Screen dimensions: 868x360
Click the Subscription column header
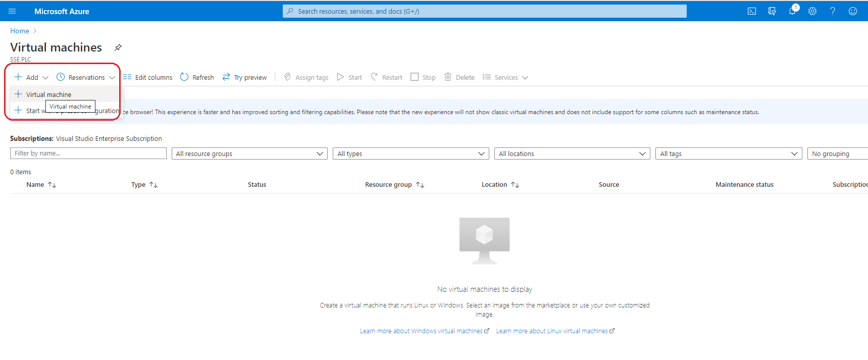point(850,185)
